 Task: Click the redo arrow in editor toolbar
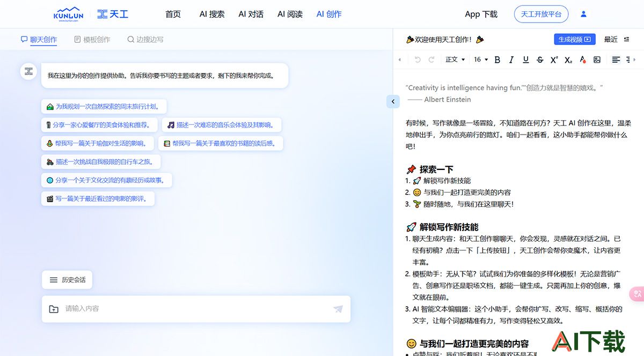click(x=431, y=60)
